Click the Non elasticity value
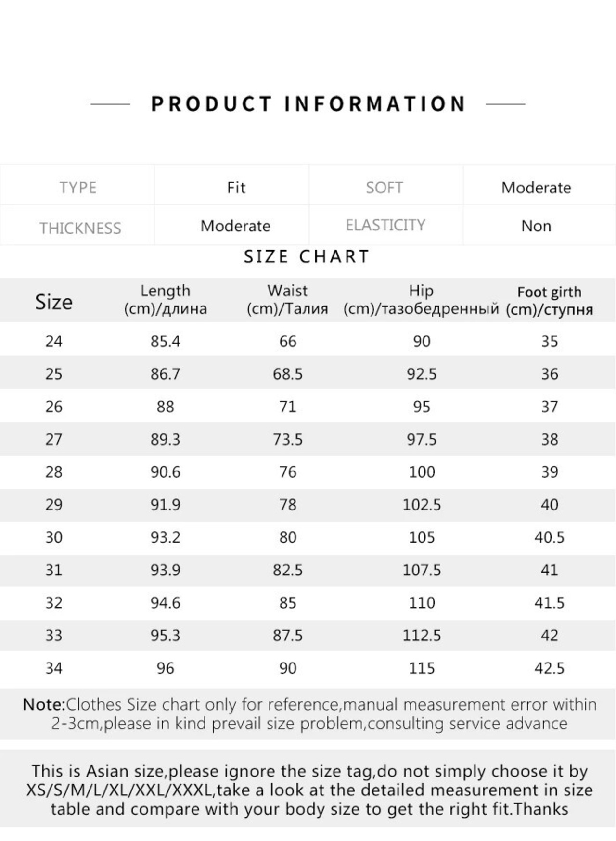The height and width of the screenshot is (841, 616). click(x=536, y=226)
